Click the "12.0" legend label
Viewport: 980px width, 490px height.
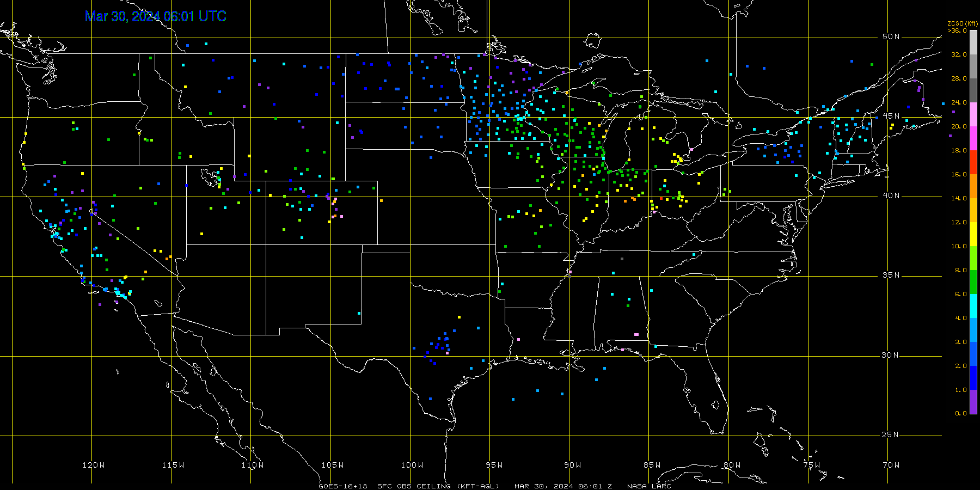point(959,222)
